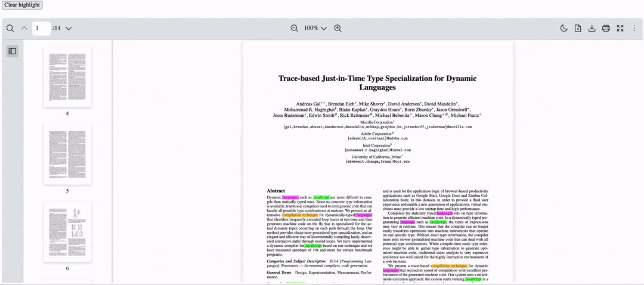Open file with the document-plus icon
The width and height of the screenshot is (644, 285).
[x=578, y=29]
